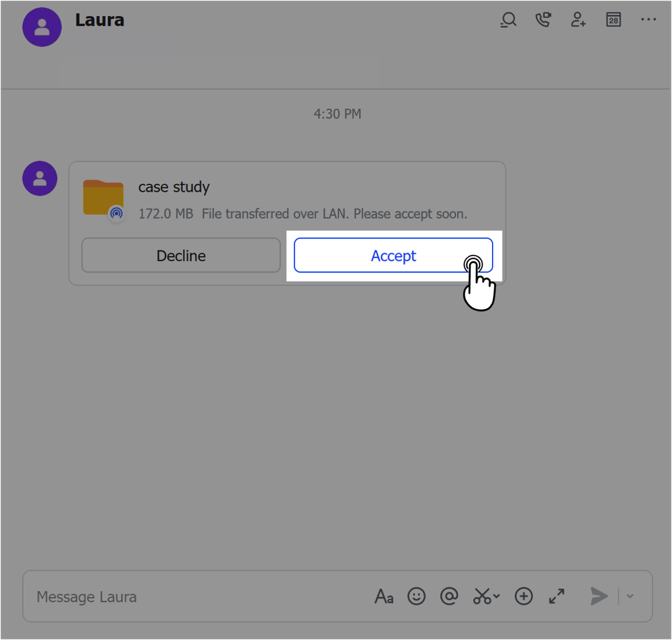Image resolution: width=672 pixels, height=640 pixels.
Task: Start a video call with Laura
Action: point(543,20)
